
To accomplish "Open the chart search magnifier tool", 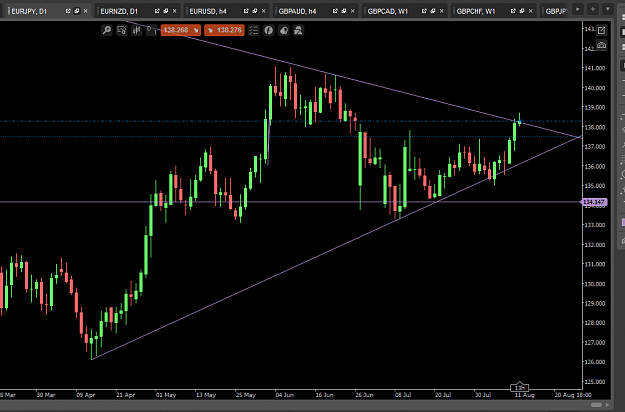I will point(107,30).
